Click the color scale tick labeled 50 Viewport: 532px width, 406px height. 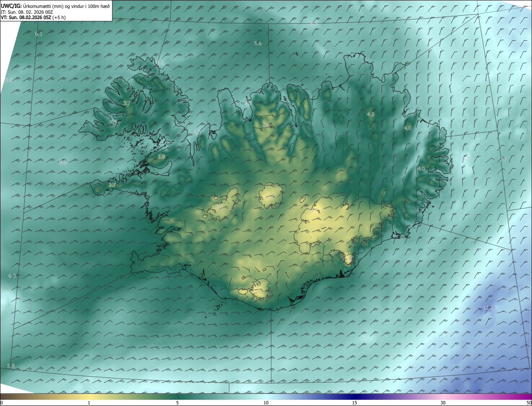[x=529, y=403]
